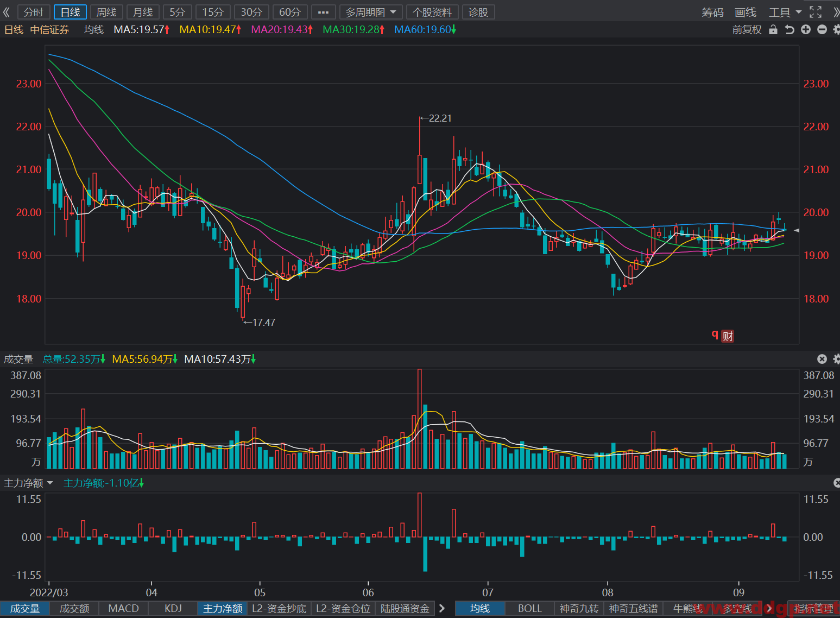This screenshot has width=840, height=618.
Task: Select the 牛熊线 indicator tab
Action: click(688, 608)
